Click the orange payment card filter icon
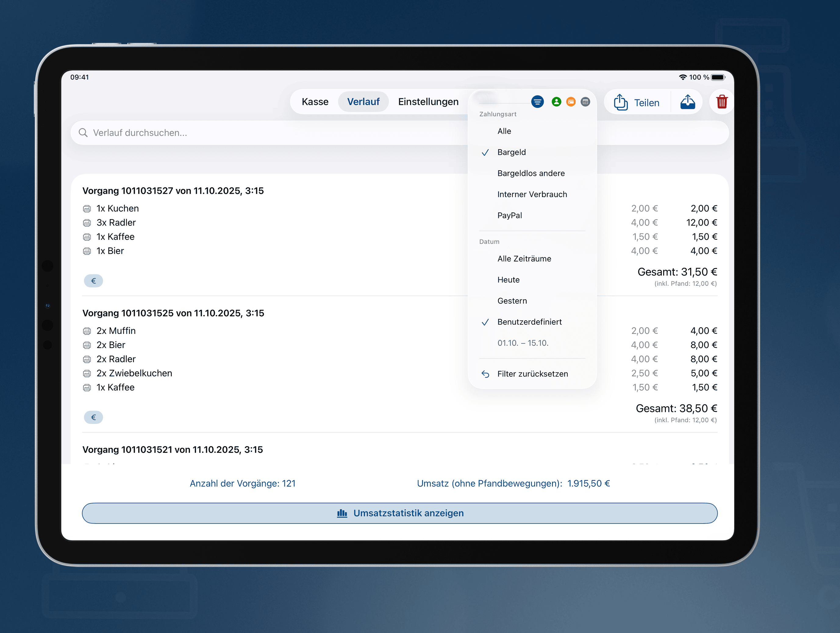This screenshot has width=840, height=633. 571,102
